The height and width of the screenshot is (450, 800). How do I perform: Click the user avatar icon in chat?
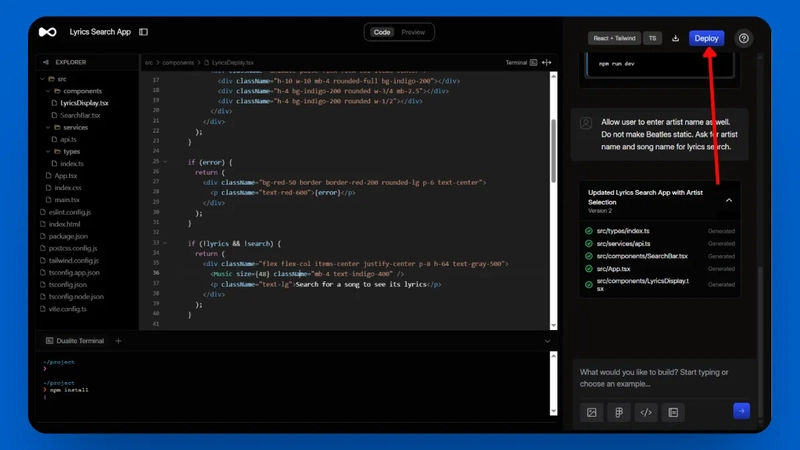[586, 123]
